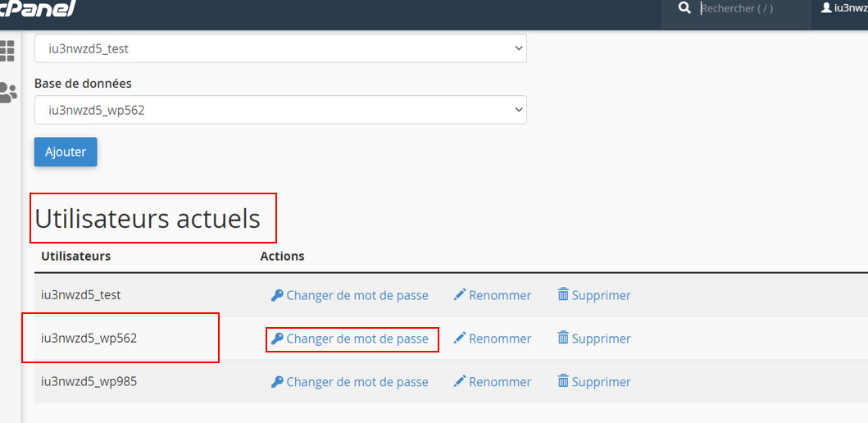Click the cPanel logo
This screenshot has height=423, width=868.
point(38,8)
